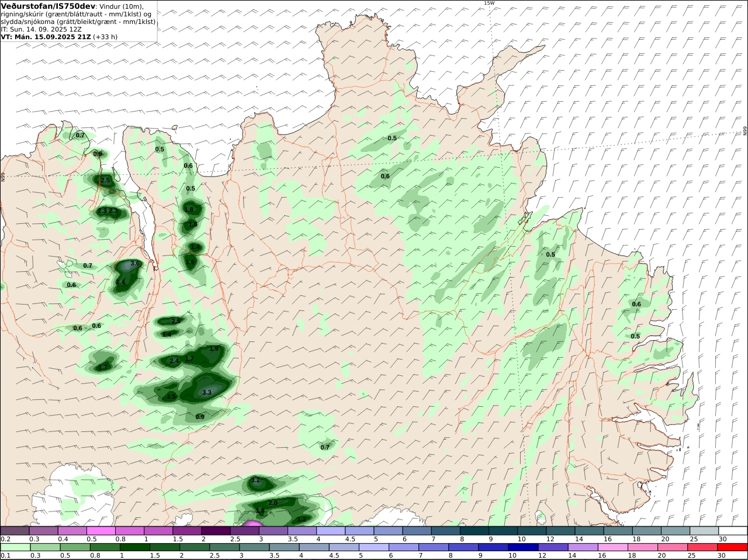Click the 3.3 precipitation value on the map

coord(206,393)
